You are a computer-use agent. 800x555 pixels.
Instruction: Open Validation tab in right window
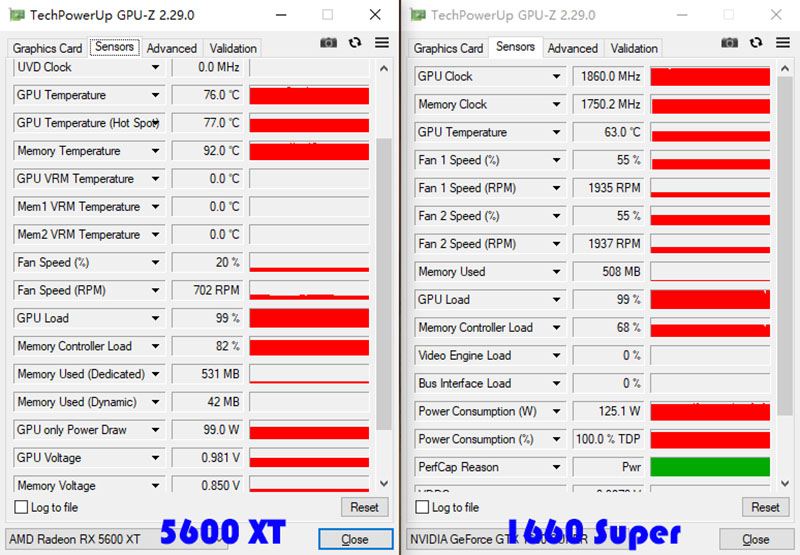coord(634,48)
